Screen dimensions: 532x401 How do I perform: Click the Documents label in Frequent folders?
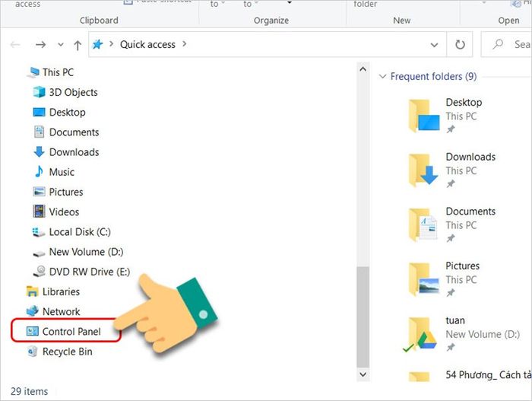pyautogui.click(x=470, y=211)
